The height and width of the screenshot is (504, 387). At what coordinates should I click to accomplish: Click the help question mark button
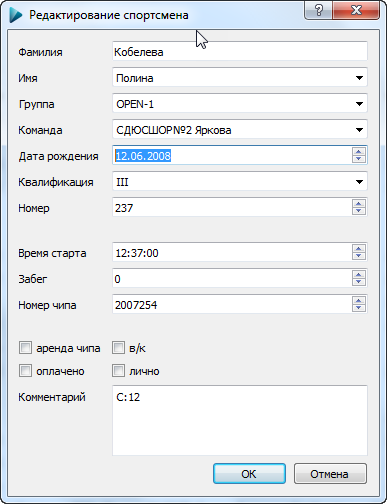pyautogui.click(x=319, y=10)
